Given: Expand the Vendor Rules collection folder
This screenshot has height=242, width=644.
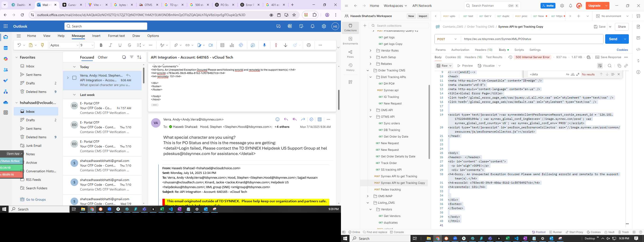Looking at the screenshot, I should click(x=371, y=50).
